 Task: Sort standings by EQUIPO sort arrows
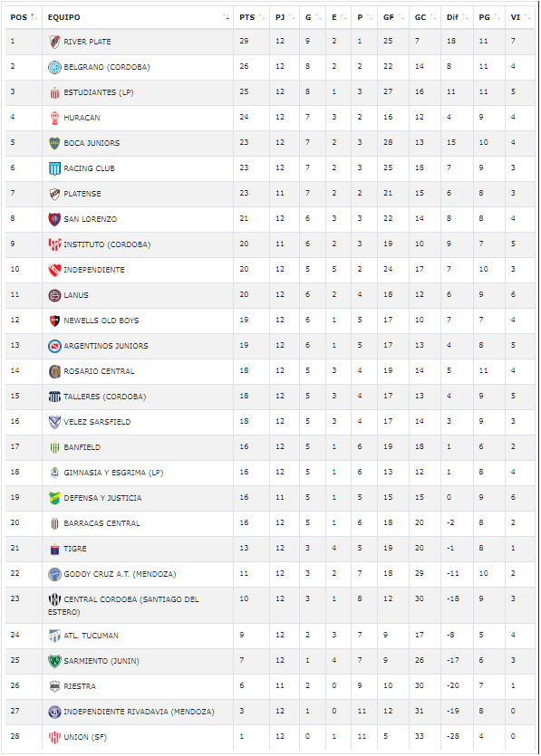pos(226,17)
